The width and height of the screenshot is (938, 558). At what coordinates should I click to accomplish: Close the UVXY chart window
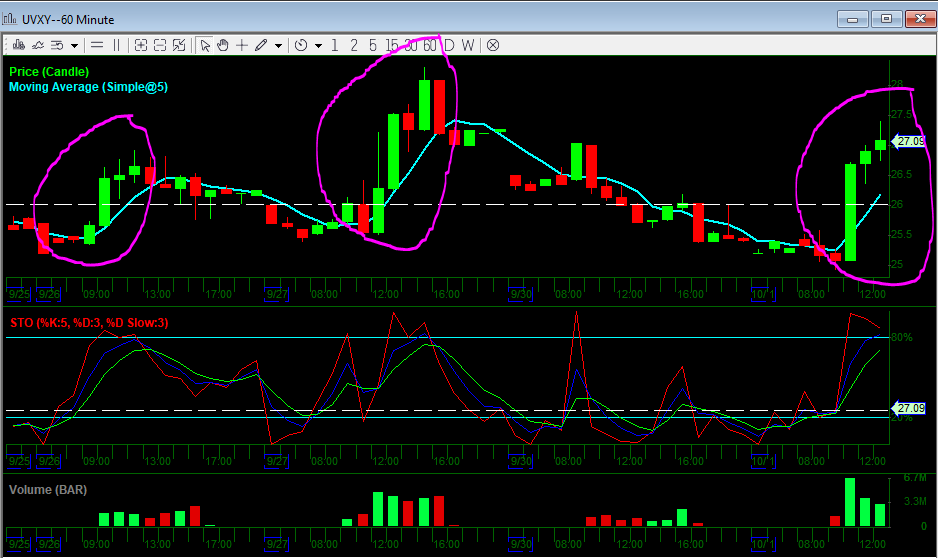pos(920,19)
